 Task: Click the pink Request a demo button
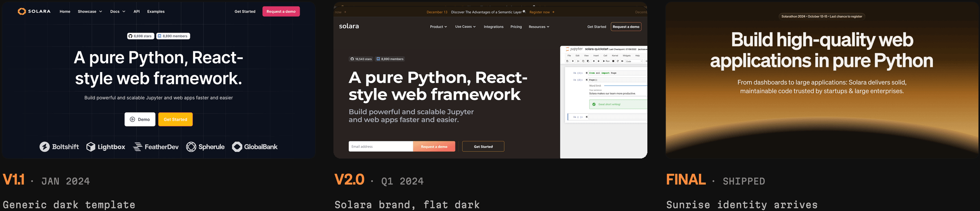(281, 11)
